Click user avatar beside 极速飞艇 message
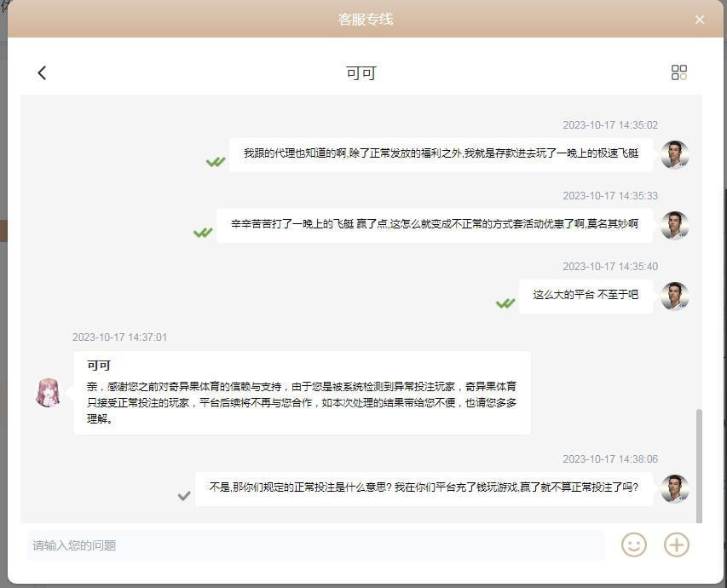The image size is (727, 588). (675, 155)
